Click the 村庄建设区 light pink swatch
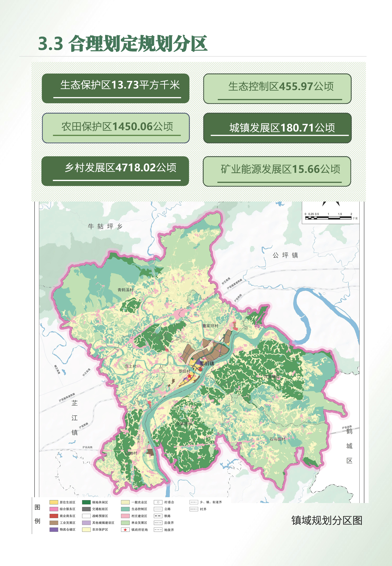 [x=125, y=516]
